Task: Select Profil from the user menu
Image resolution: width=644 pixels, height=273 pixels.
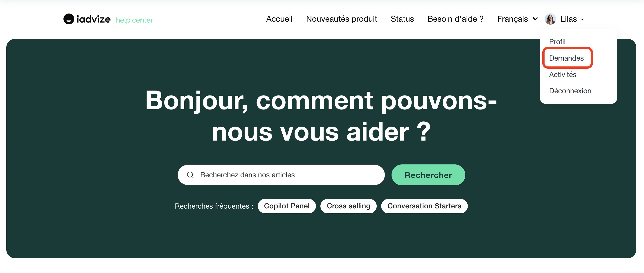Action: [557, 41]
